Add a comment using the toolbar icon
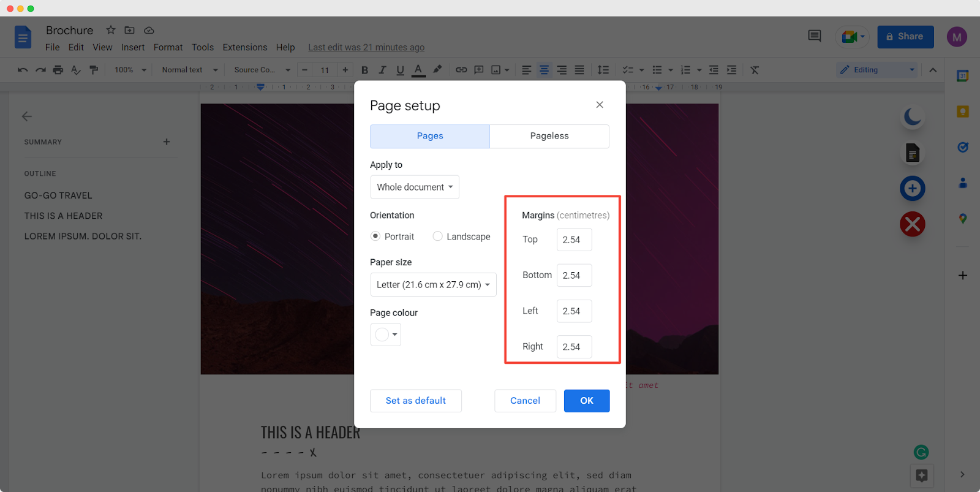The height and width of the screenshot is (492, 980). click(x=479, y=70)
